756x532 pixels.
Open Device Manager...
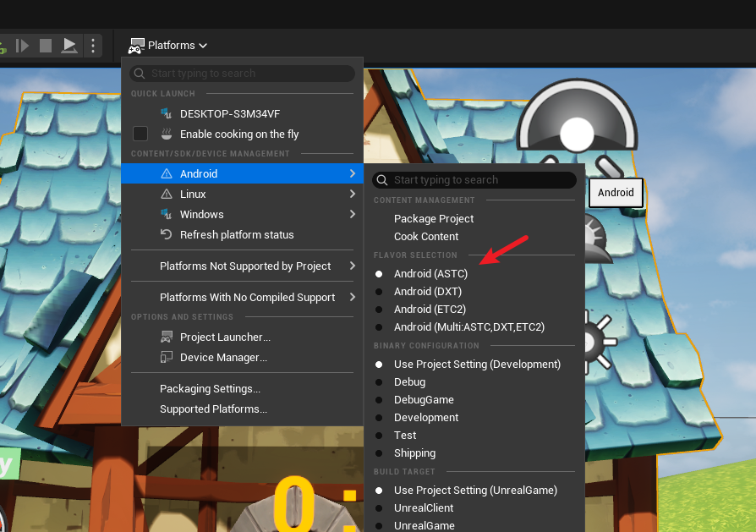tap(242, 358)
